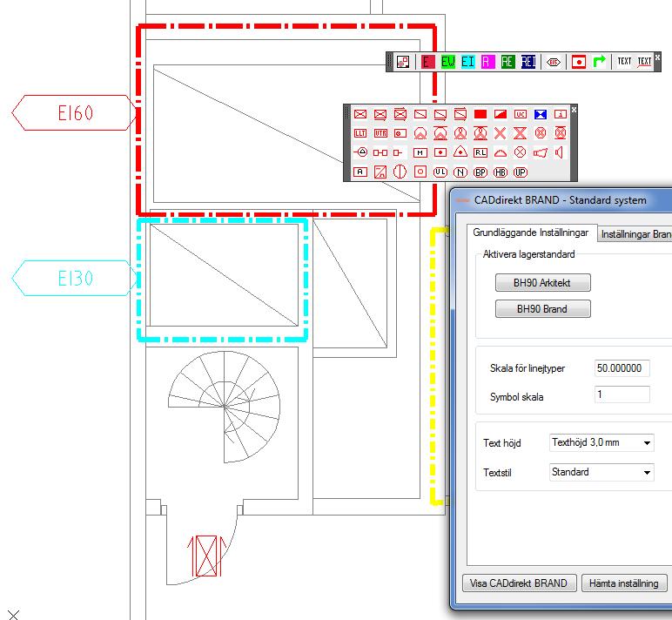Viewport: 672px width, 620px height.
Task: Insert the megaphone horn symbol
Action: pyautogui.click(x=540, y=152)
